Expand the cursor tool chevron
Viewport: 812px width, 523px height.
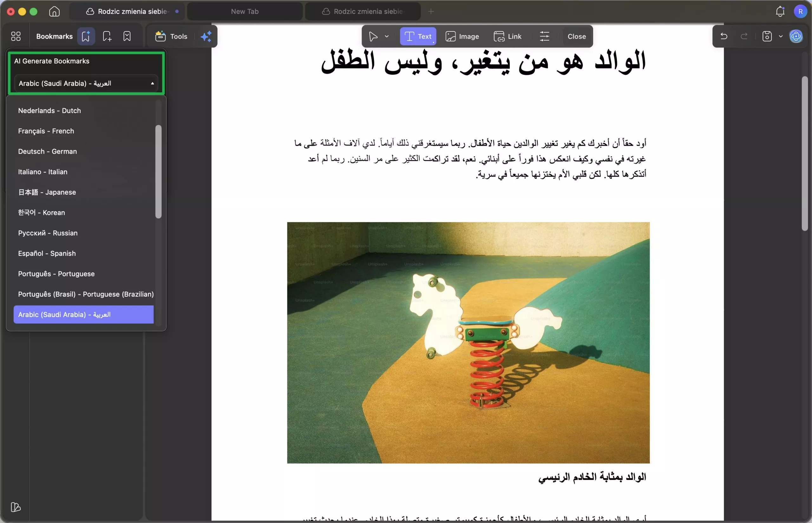(x=387, y=36)
